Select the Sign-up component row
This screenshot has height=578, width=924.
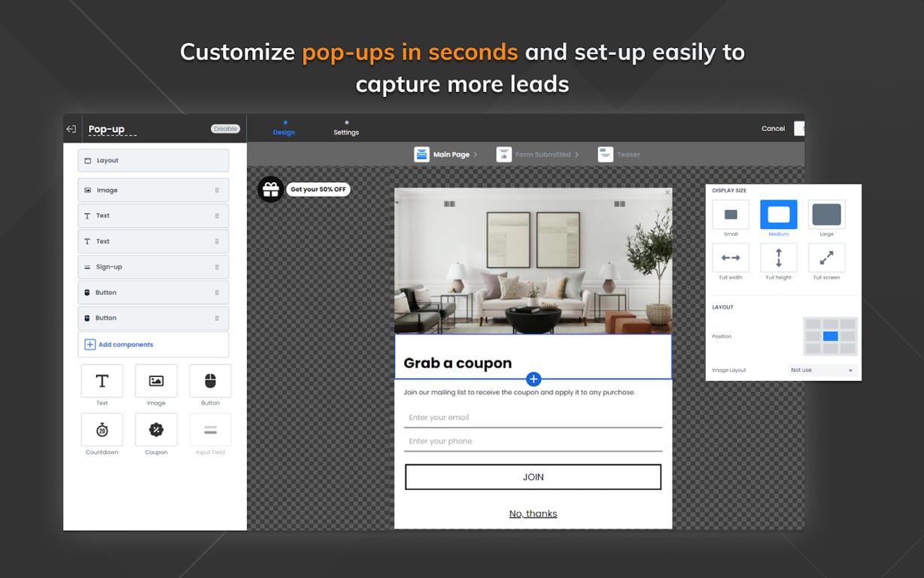click(153, 267)
